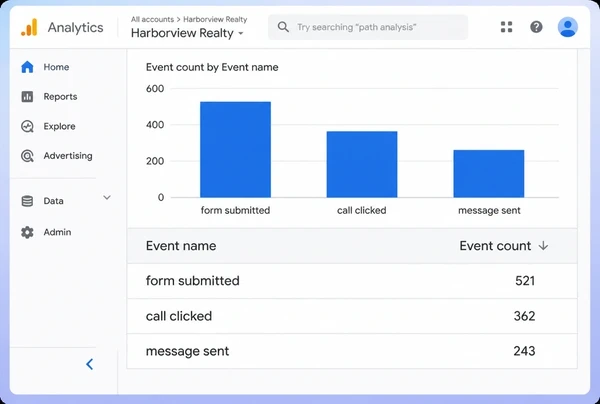The width and height of the screenshot is (600, 404).
Task: Toggle sort arrow beside Event count
Action: (x=543, y=246)
